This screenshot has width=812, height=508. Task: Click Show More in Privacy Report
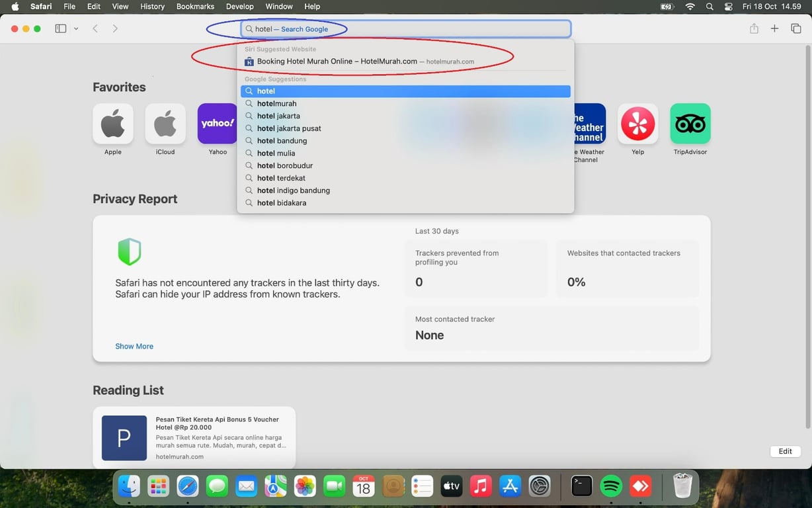pos(134,346)
